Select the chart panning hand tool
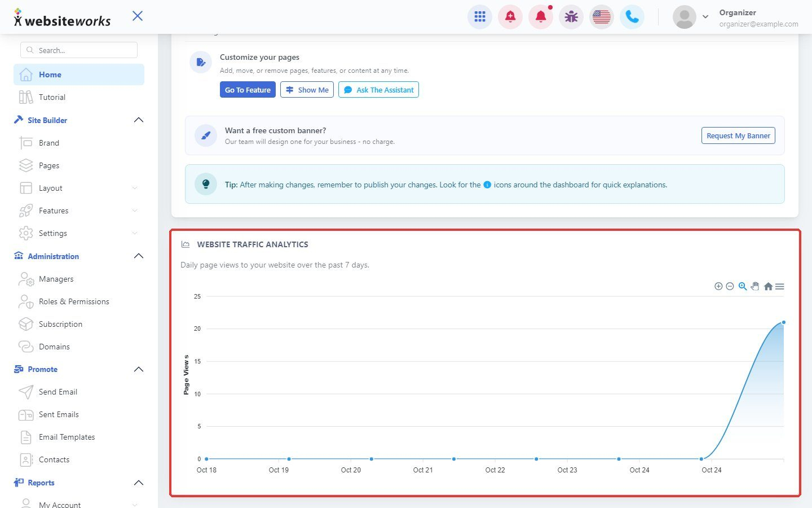The height and width of the screenshot is (508, 812). click(755, 287)
